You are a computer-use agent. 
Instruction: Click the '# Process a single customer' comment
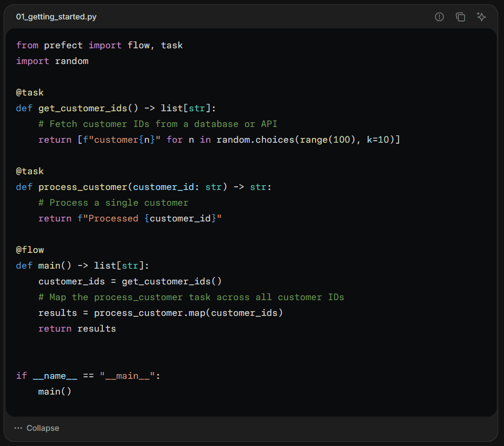[113, 203]
